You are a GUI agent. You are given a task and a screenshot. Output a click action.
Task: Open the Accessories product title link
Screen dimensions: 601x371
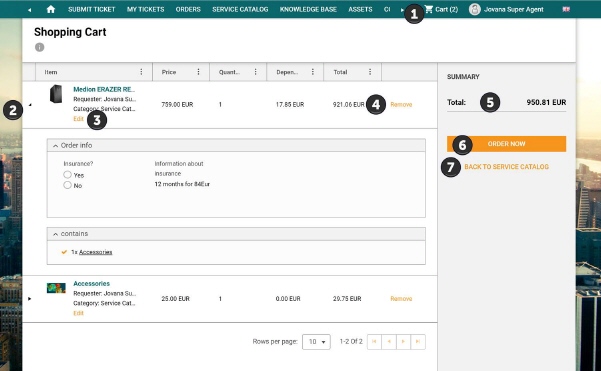point(91,284)
